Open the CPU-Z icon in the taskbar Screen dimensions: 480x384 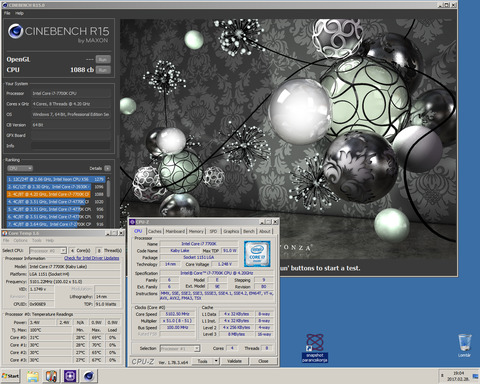pos(70,376)
